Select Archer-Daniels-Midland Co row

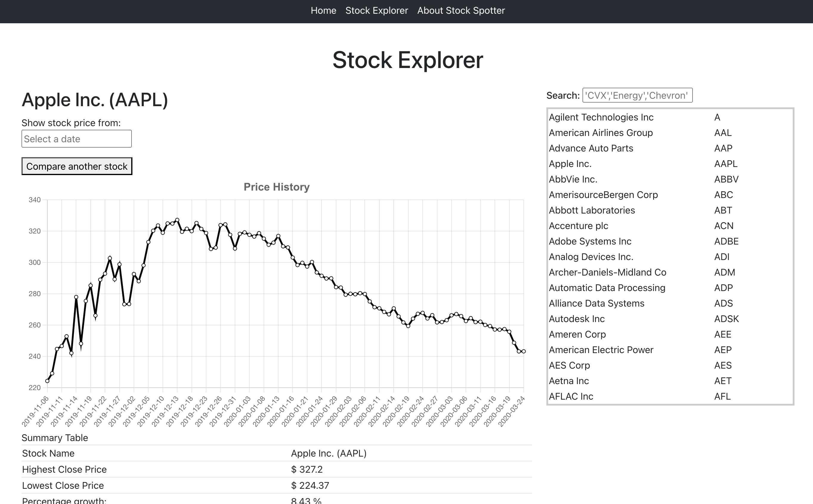[607, 272]
